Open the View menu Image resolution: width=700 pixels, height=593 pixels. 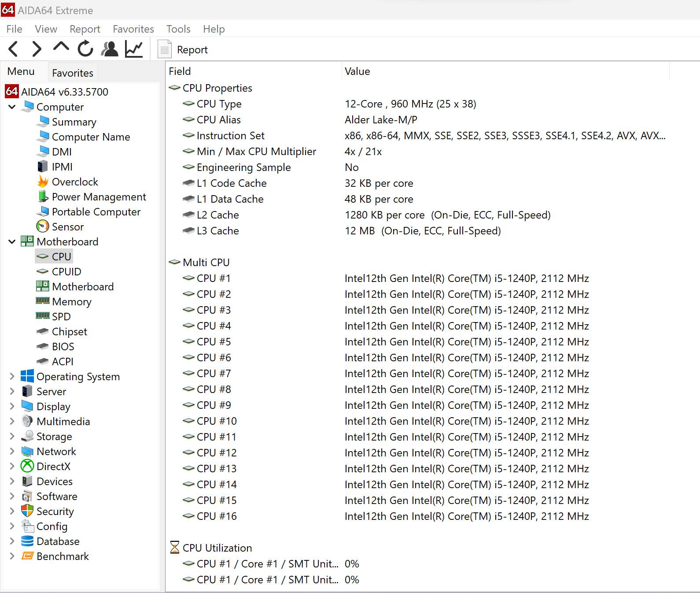pos(46,29)
